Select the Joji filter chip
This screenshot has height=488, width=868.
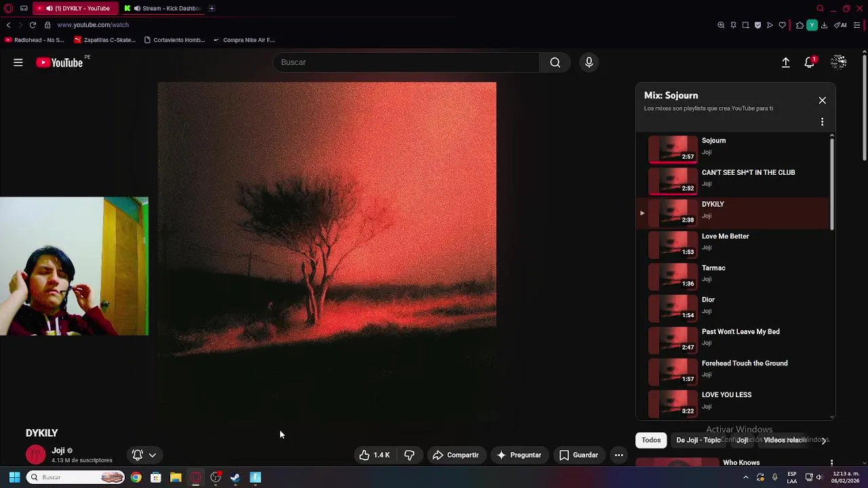coord(742,440)
